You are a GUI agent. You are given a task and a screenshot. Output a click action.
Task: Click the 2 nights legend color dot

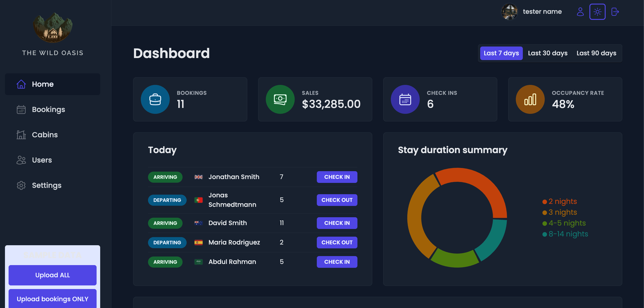click(x=544, y=202)
